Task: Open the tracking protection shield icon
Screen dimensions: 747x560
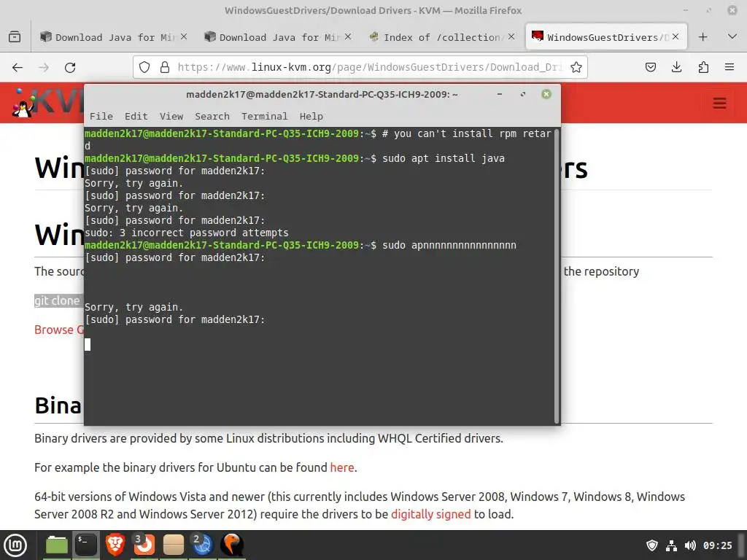Action: click(144, 67)
